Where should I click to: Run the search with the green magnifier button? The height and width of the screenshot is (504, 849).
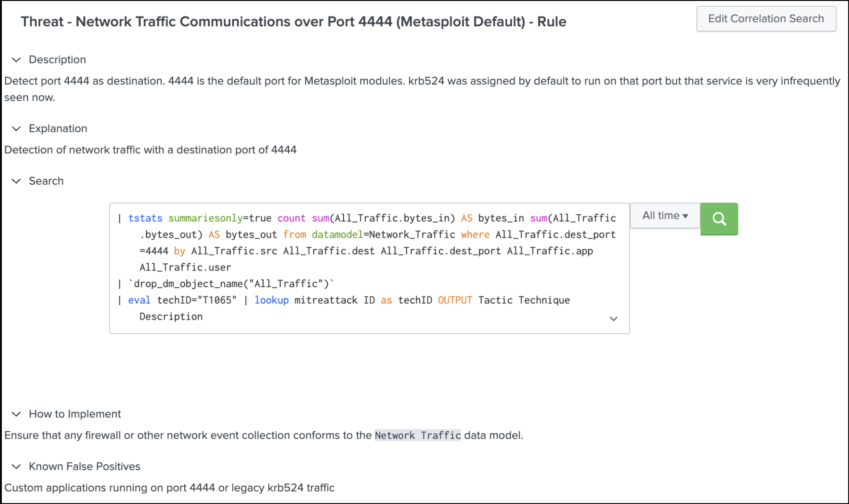(x=719, y=219)
